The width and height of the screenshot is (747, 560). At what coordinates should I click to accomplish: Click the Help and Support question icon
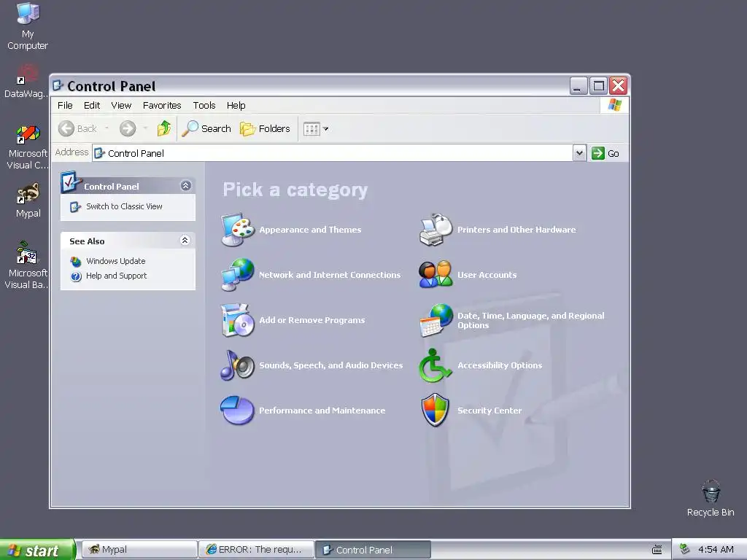[76, 276]
